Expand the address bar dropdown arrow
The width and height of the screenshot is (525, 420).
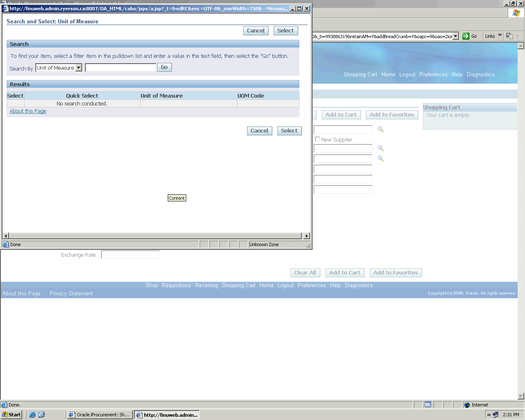[x=455, y=36]
